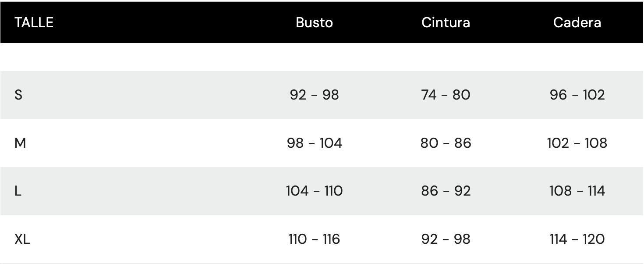The height and width of the screenshot is (264, 644).
Task: Click the TALLE column header
Action: click(x=34, y=22)
